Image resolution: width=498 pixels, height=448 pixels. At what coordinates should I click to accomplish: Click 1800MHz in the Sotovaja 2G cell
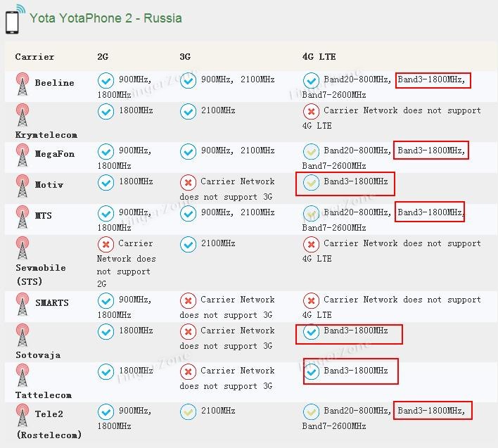point(136,331)
